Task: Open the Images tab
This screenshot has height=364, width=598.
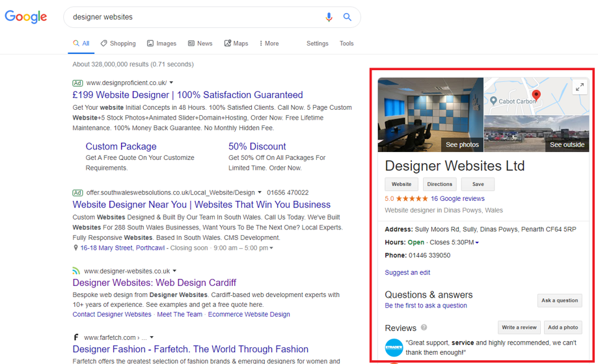Action: click(162, 44)
